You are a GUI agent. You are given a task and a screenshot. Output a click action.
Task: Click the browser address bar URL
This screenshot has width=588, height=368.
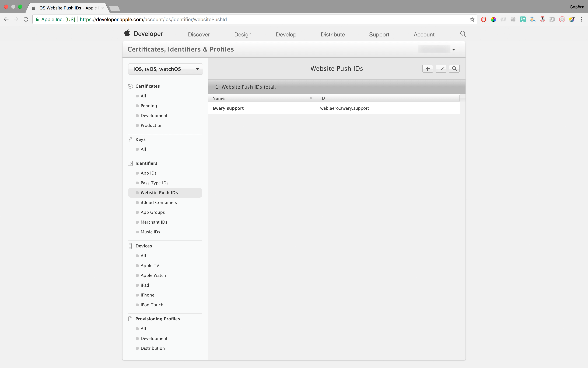pyautogui.click(x=153, y=19)
